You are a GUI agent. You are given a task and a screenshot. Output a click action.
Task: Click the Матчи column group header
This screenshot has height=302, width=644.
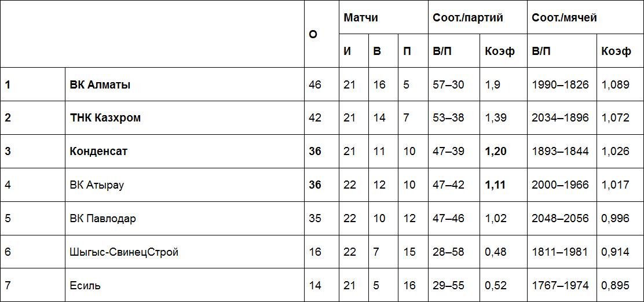pyautogui.click(x=361, y=17)
